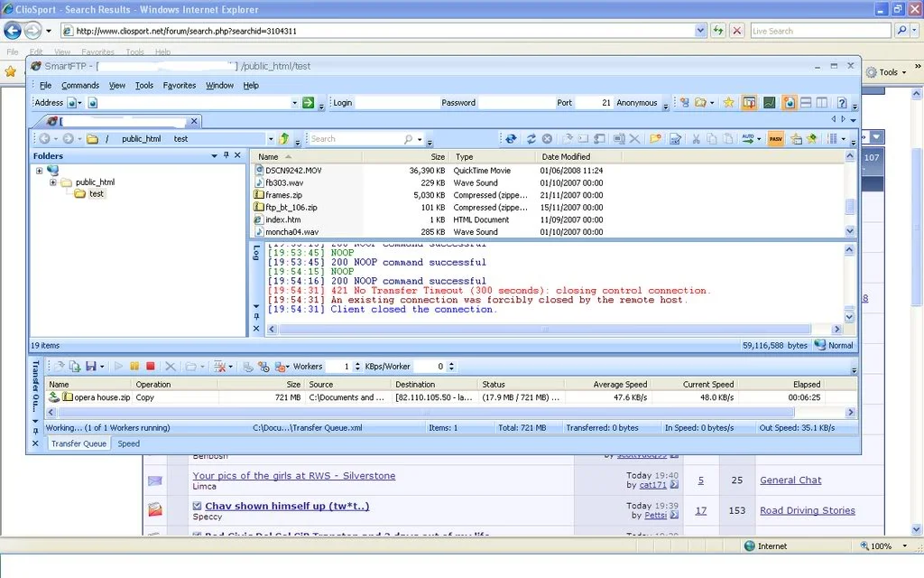Open the Road Driving Stories forum link
The width and height of the screenshot is (924, 578).
[808, 510]
